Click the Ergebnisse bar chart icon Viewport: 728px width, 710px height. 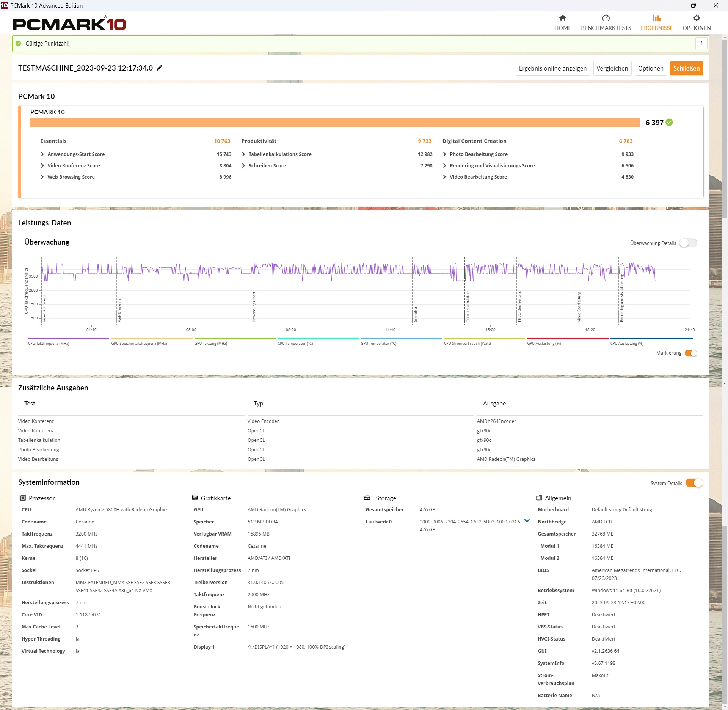656,18
